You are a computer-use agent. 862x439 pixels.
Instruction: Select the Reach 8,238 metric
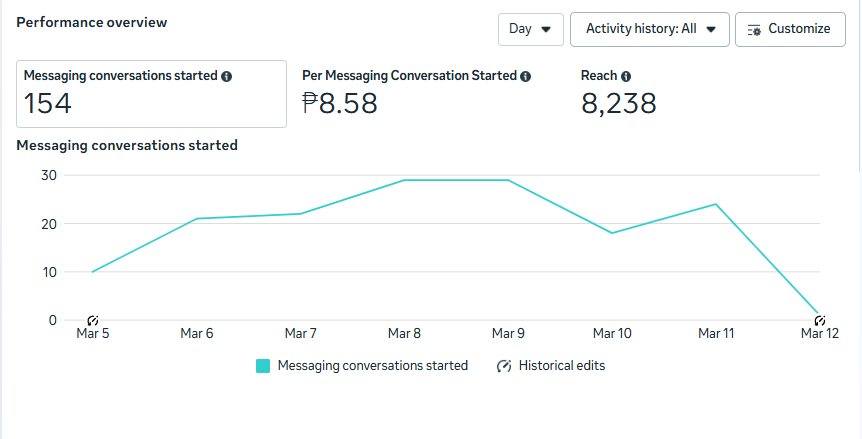coord(618,103)
